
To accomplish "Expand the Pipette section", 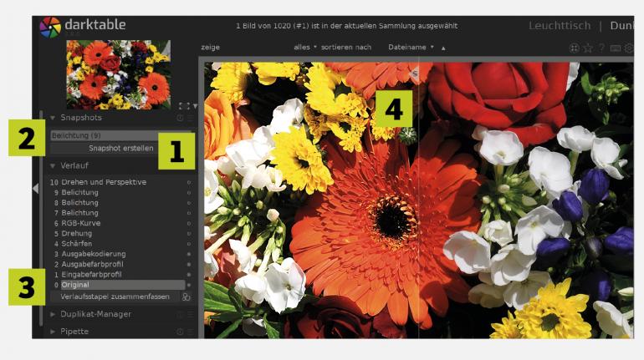I will coord(53,332).
